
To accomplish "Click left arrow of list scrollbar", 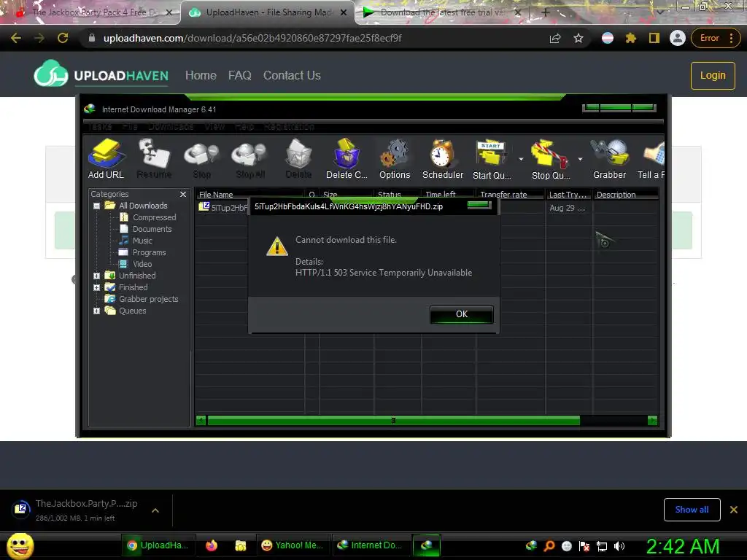I will (201, 421).
